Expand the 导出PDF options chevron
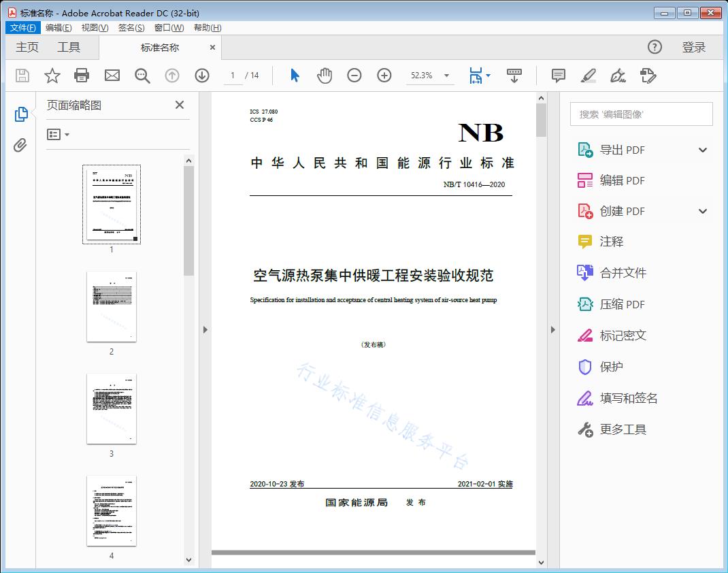The image size is (728, 573). click(702, 149)
